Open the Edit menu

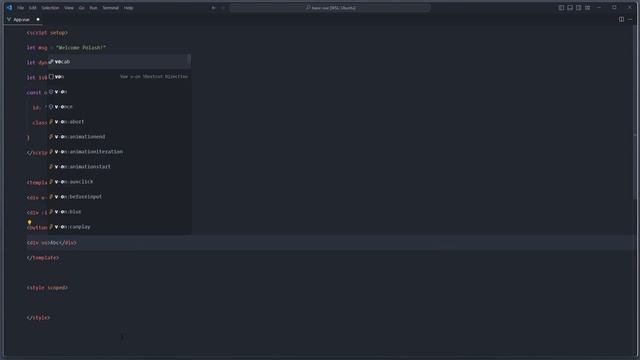[33, 8]
